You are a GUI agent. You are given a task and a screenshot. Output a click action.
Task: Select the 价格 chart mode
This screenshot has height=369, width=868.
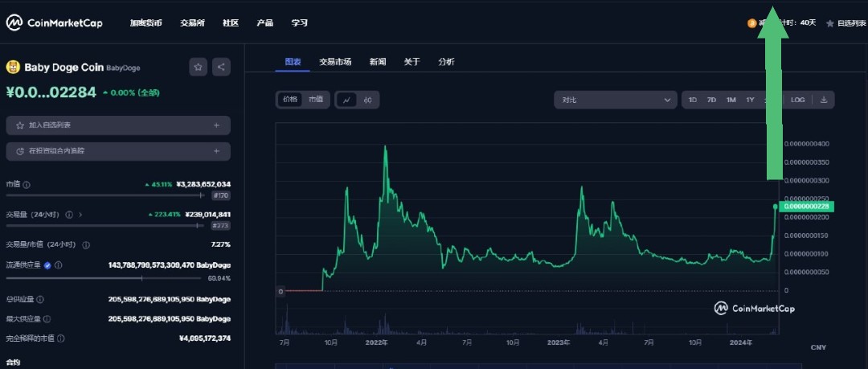pos(290,100)
